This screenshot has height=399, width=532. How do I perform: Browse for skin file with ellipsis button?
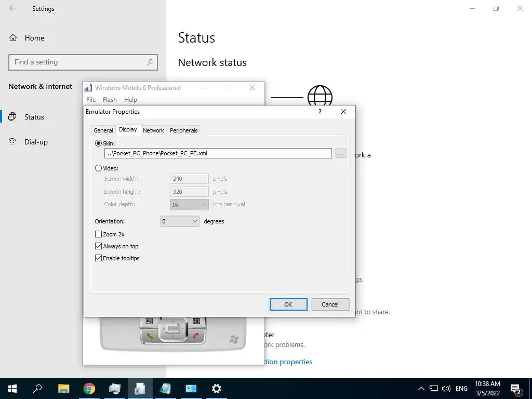(x=340, y=153)
